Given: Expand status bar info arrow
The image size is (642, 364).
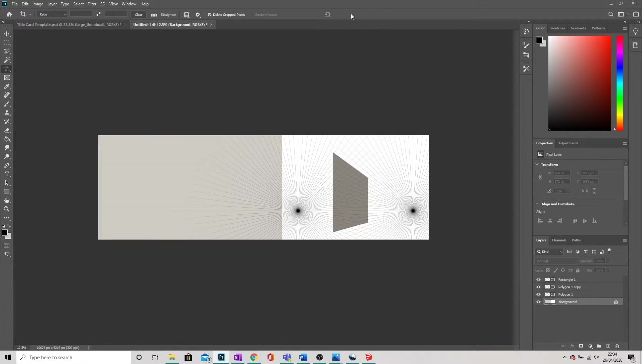Looking at the screenshot, I should coord(89,348).
